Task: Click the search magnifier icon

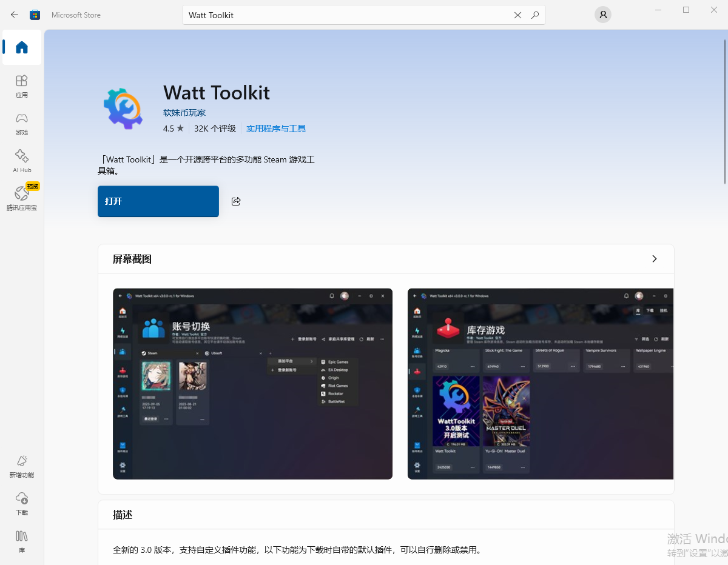Action: click(x=535, y=15)
